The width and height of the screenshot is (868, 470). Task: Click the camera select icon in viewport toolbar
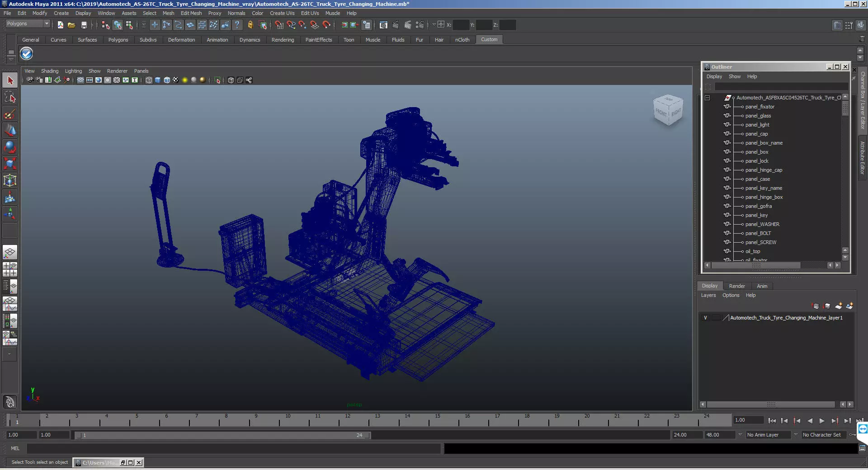30,80
